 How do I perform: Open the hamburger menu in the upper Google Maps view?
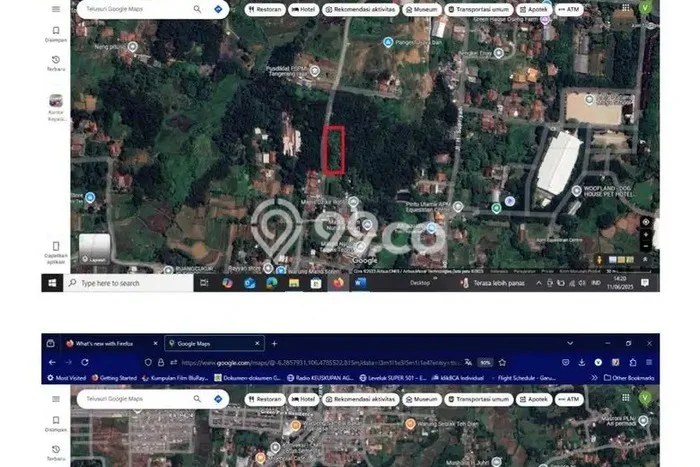(x=56, y=9)
